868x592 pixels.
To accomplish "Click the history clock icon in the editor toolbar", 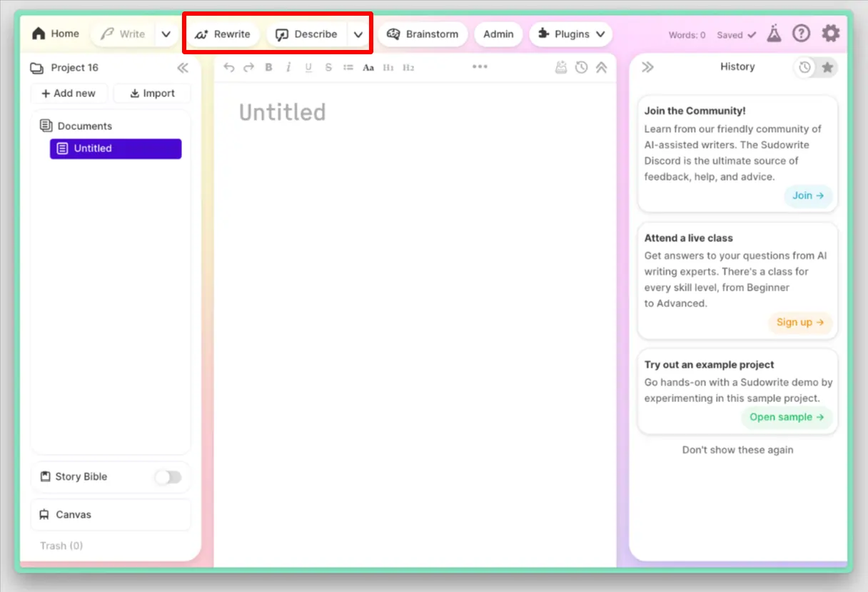I will tap(581, 67).
